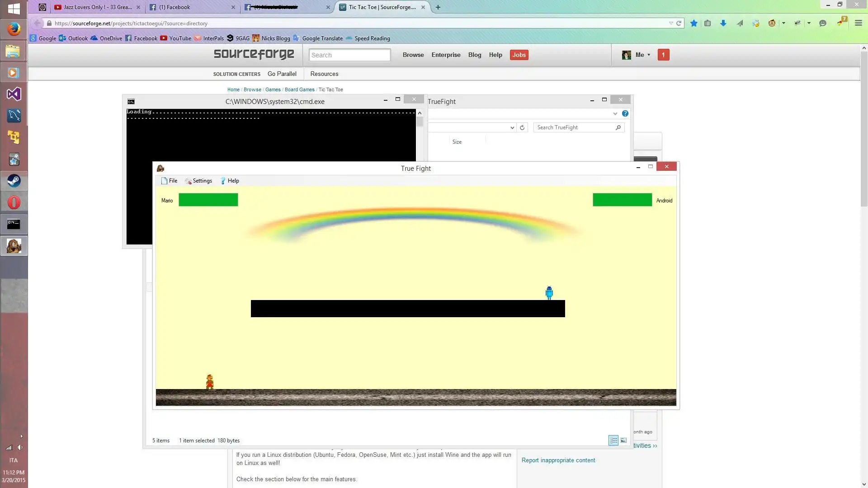Select the Mario green health bar
The width and height of the screenshot is (868, 488).
click(x=208, y=200)
